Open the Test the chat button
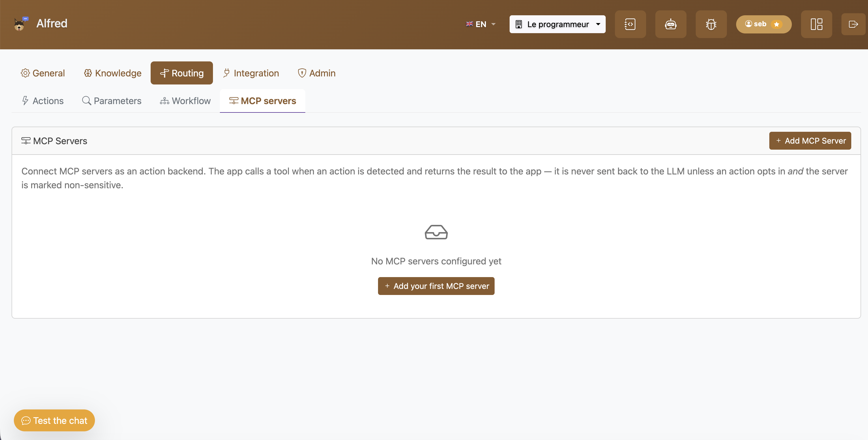 coord(54,420)
